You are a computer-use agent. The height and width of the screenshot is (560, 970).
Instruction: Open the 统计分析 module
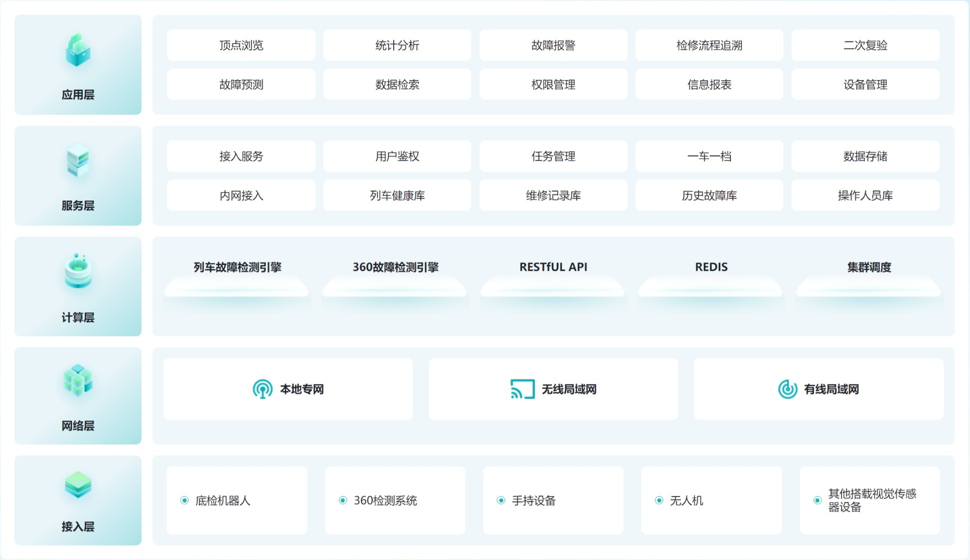[397, 45]
